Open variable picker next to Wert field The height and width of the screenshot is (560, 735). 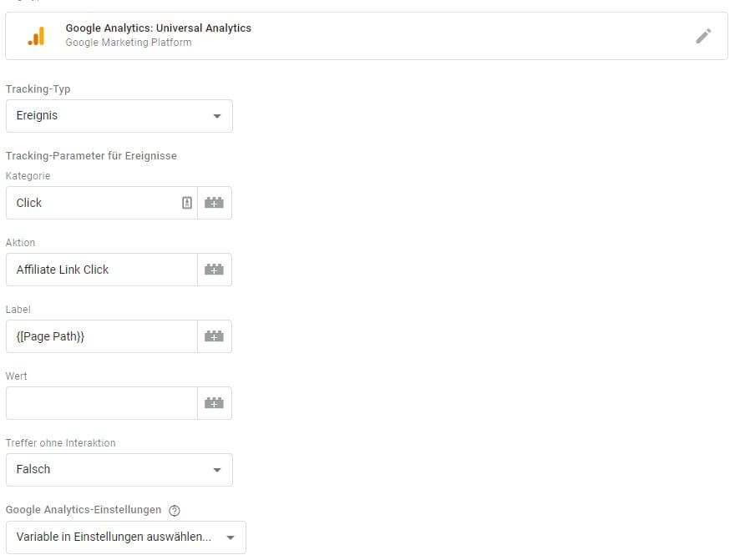point(215,403)
